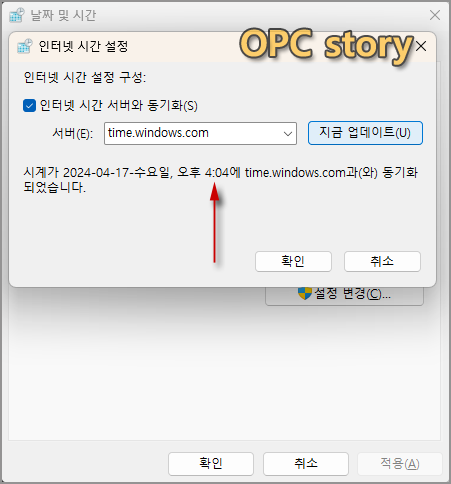Click 지금 업데이트(U) button
This screenshot has width=451, height=484.
[x=365, y=133]
